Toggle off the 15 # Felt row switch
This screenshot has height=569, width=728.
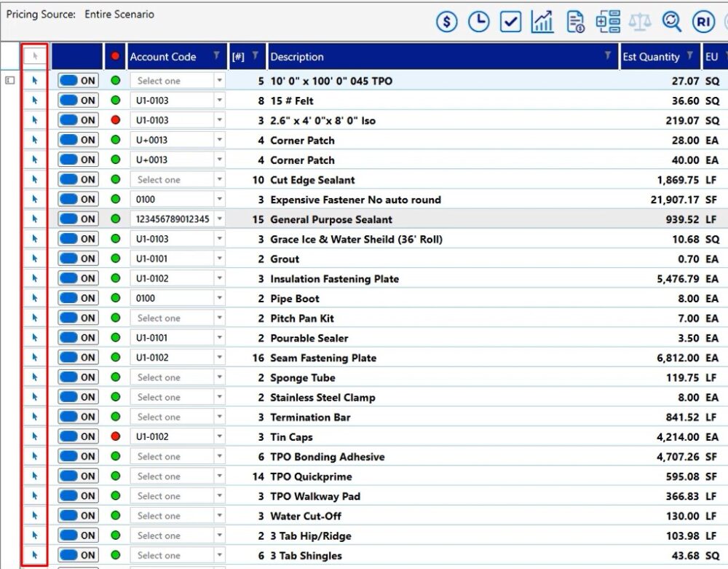point(78,101)
